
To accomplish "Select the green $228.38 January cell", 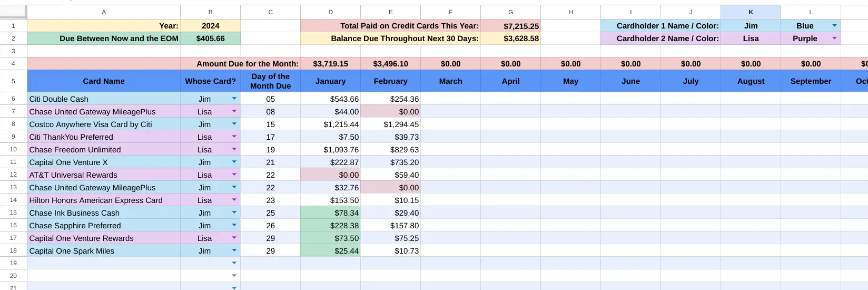I will pos(331,225).
